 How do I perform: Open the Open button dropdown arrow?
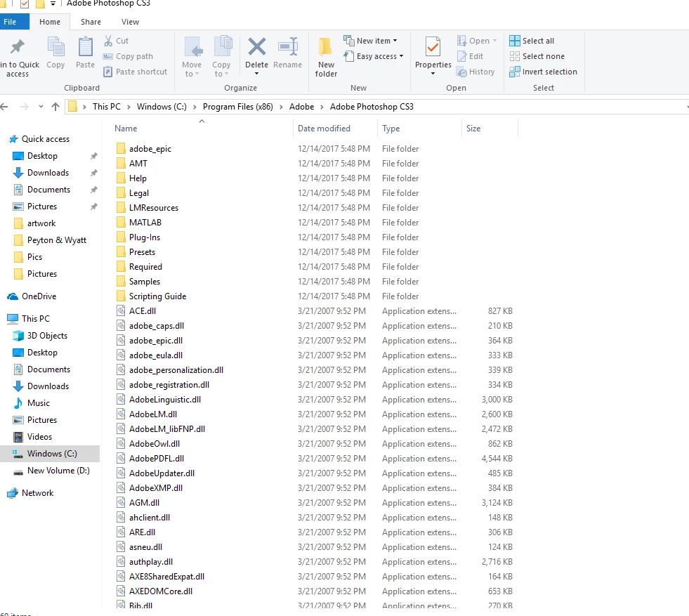[x=494, y=41]
